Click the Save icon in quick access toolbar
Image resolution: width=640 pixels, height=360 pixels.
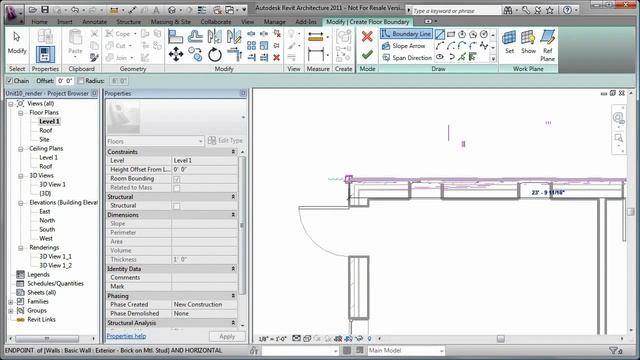[45, 9]
